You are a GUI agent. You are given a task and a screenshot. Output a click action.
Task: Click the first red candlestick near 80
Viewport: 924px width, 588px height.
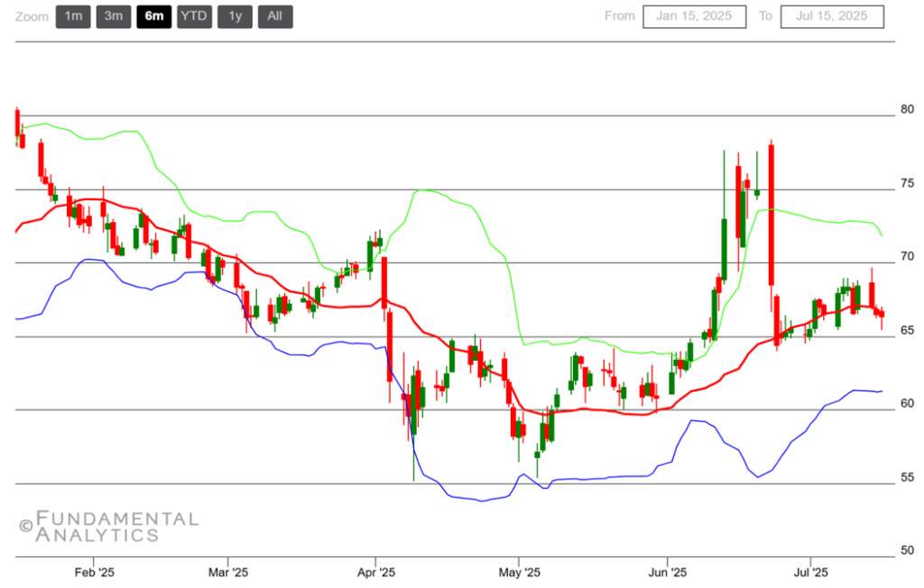pyautogui.click(x=16, y=124)
